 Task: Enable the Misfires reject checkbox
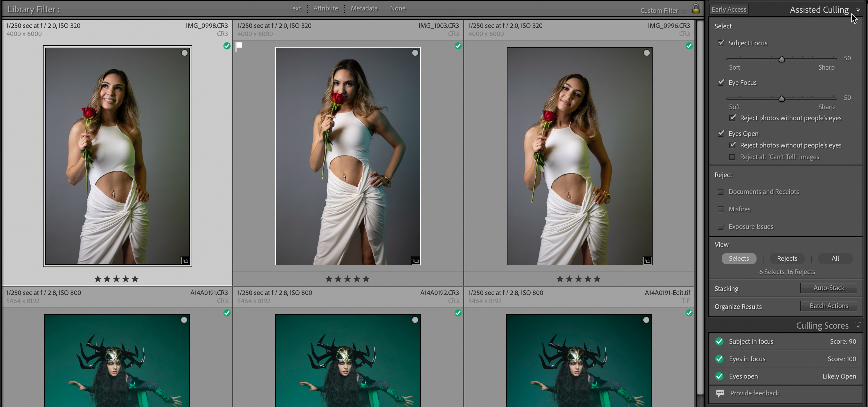[x=721, y=209]
